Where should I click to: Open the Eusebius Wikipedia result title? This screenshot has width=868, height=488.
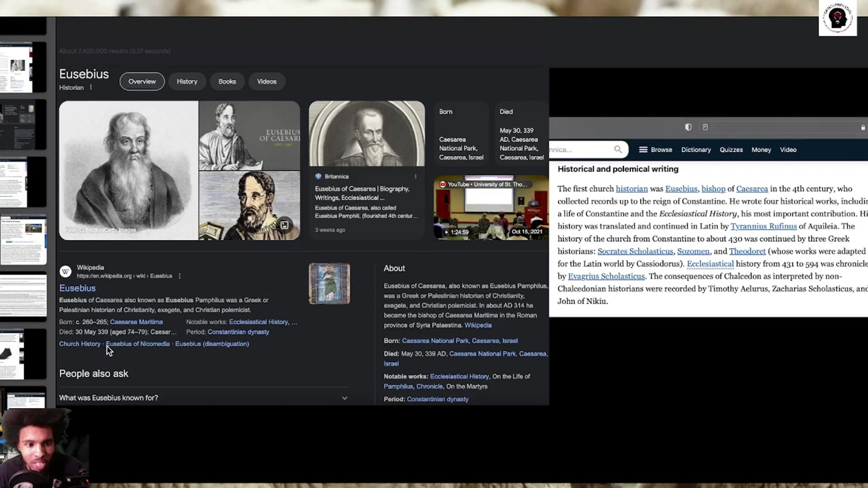[x=77, y=288]
